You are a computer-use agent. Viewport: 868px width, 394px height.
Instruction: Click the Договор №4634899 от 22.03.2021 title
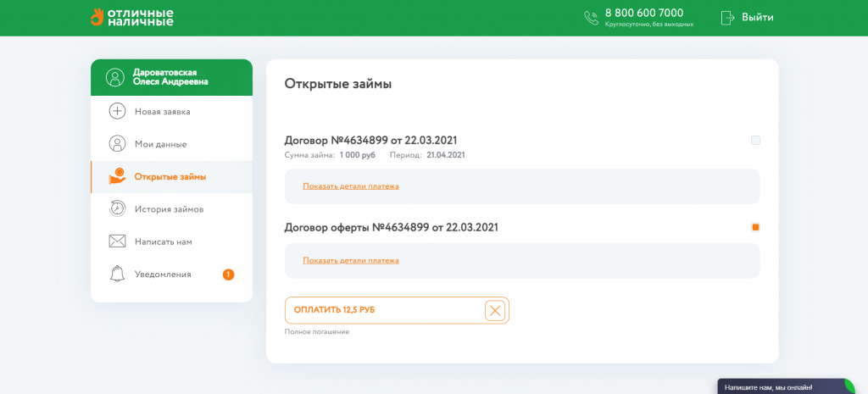[371, 141]
